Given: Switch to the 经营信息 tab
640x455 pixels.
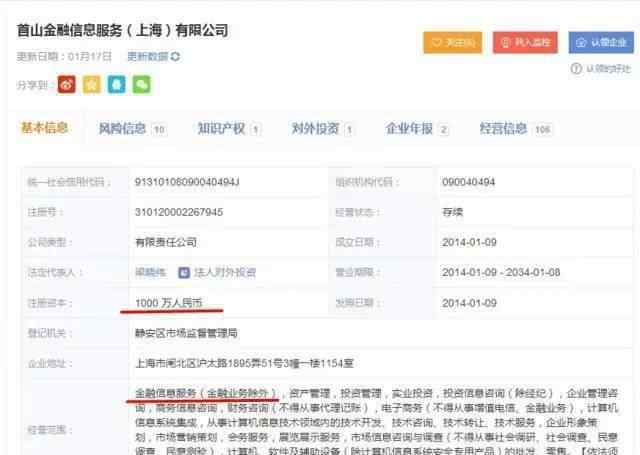Looking at the screenshot, I should coord(516,129).
